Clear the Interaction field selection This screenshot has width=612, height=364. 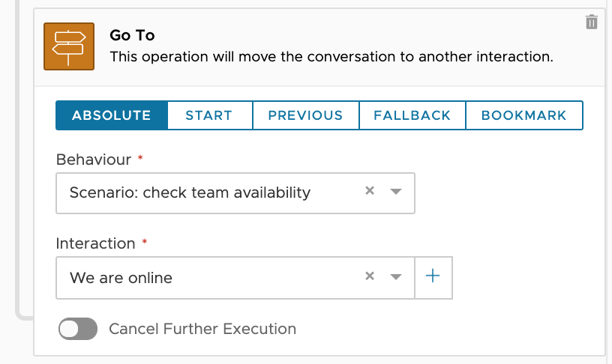coord(369,276)
